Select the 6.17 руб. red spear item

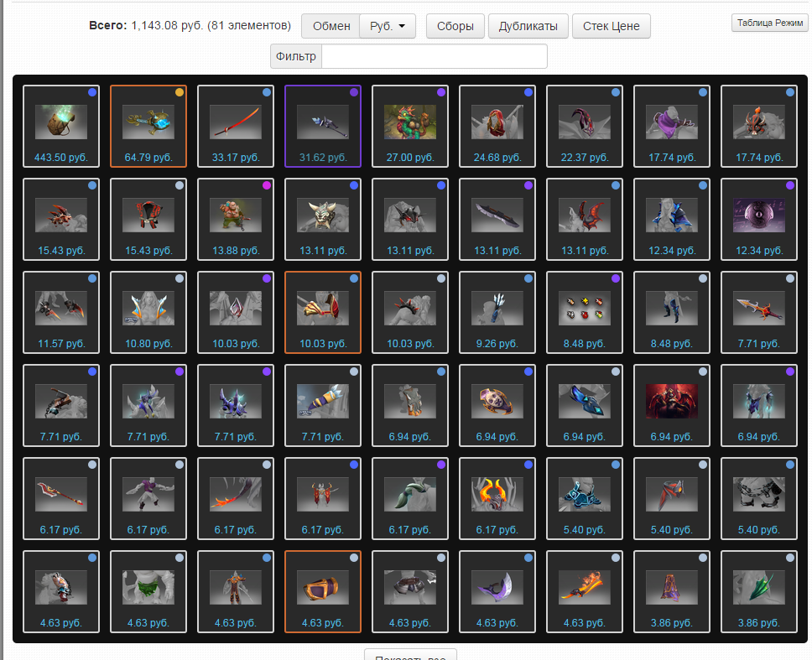tap(61, 498)
